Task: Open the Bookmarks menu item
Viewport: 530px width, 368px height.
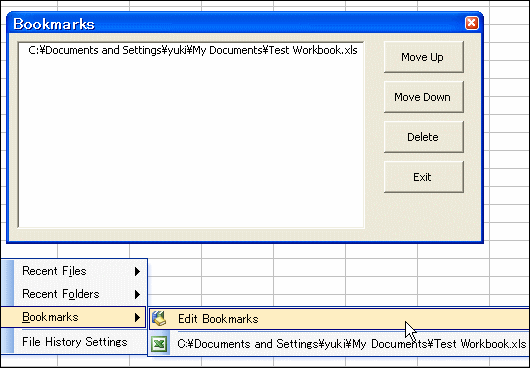Action: click(73, 317)
